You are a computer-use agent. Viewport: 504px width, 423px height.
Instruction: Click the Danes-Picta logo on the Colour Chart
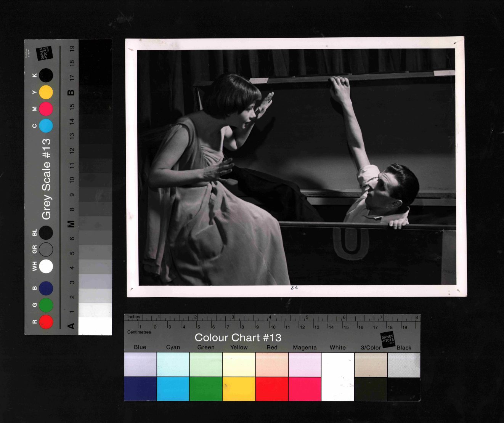click(x=388, y=339)
